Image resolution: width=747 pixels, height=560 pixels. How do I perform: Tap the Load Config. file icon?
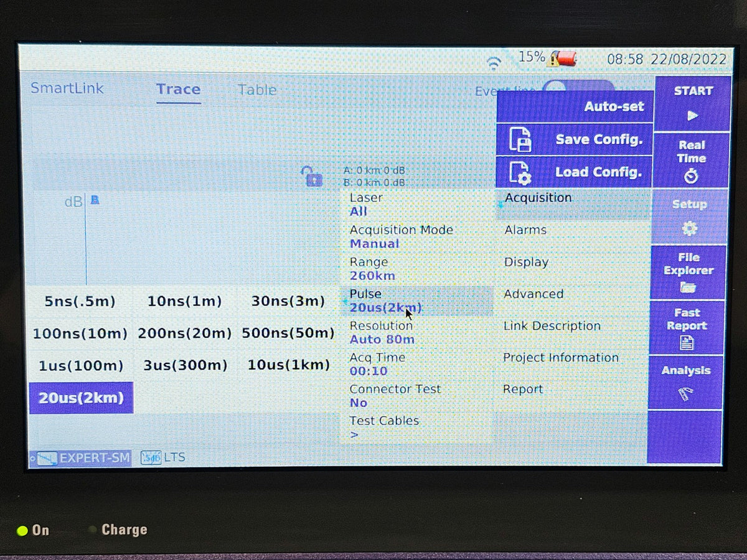[520, 172]
